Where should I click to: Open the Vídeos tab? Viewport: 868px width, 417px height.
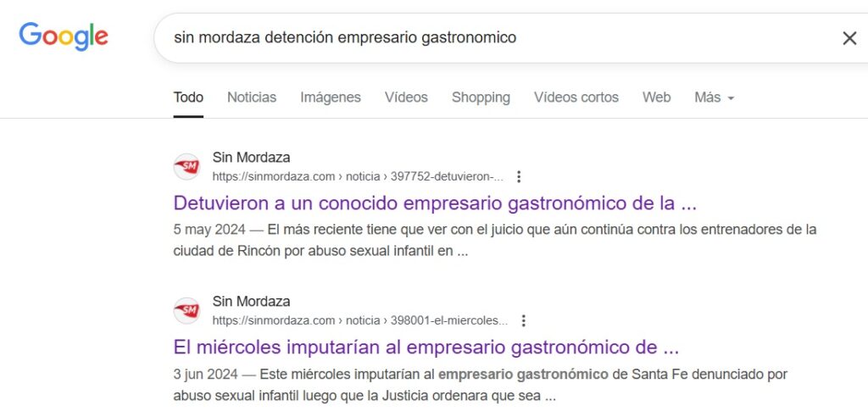coord(406,97)
